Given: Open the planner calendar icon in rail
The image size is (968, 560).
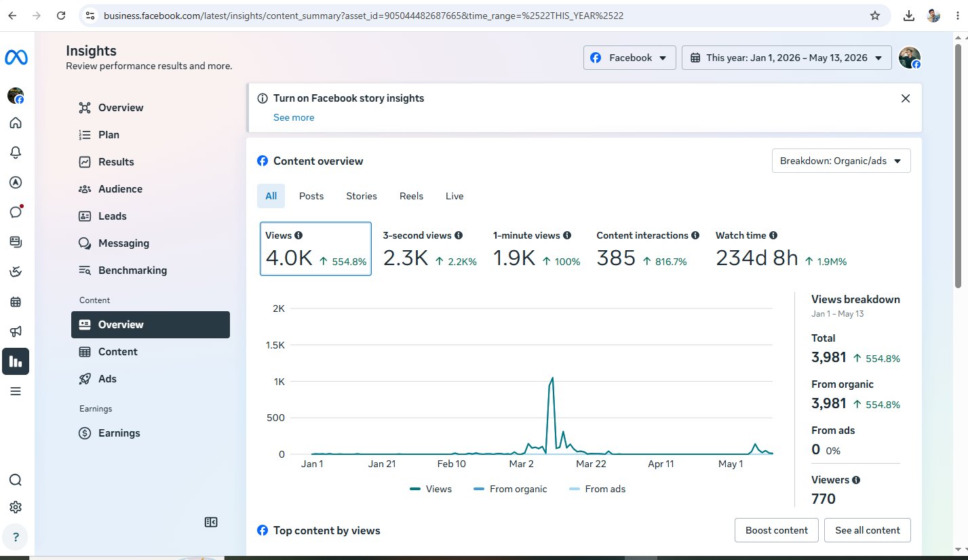Looking at the screenshot, I should [16, 302].
